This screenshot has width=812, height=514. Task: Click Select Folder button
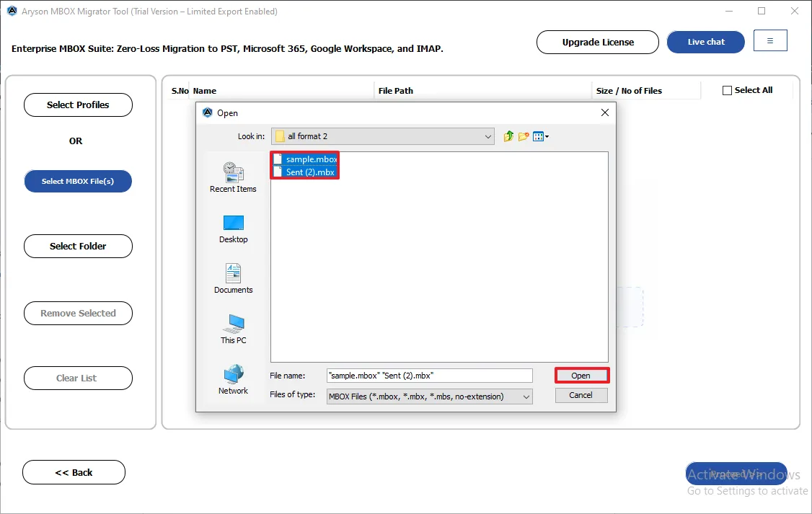click(x=78, y=247)
